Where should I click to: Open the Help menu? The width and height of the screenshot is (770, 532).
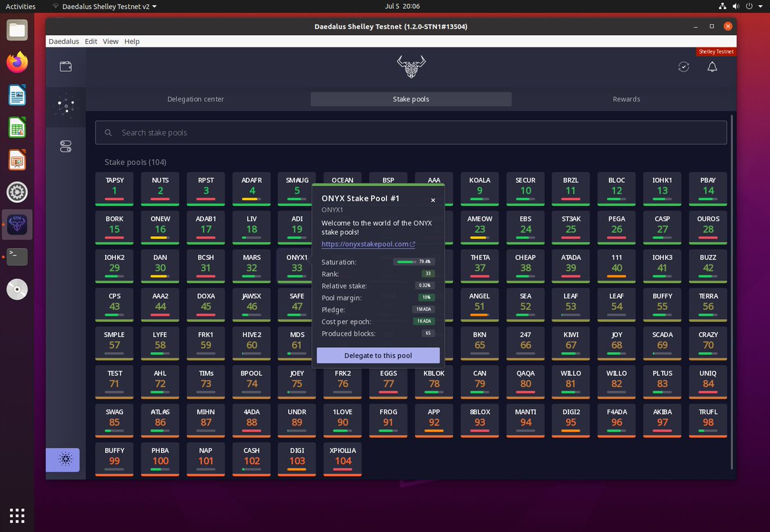point(132,41)
